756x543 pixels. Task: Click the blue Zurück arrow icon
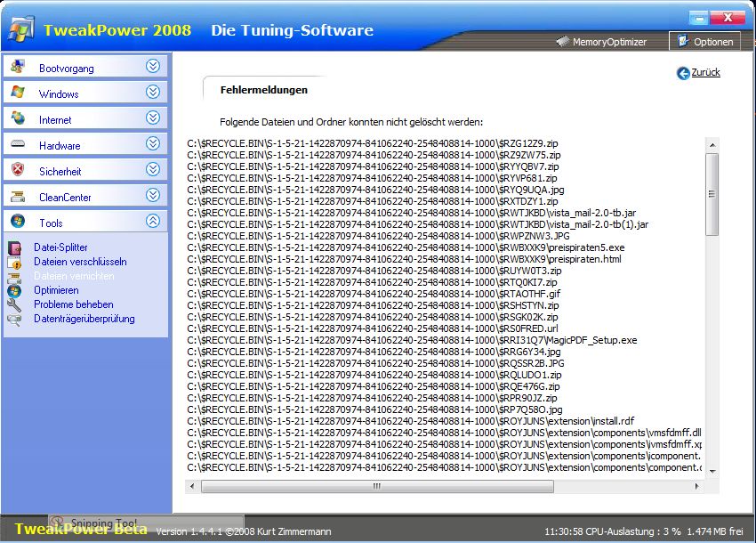tap(683, 73)
